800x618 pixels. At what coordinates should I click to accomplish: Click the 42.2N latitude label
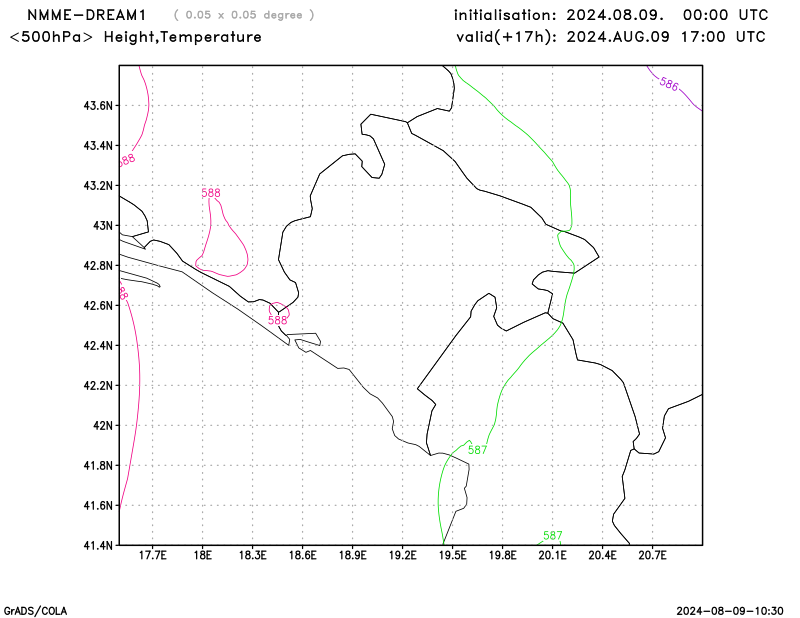[x=98, y=385]
